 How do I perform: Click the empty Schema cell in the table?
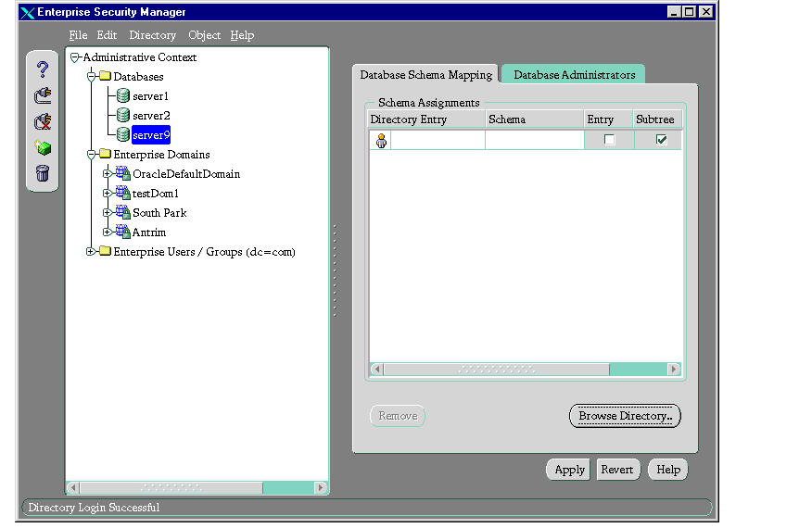click(534, 140)
